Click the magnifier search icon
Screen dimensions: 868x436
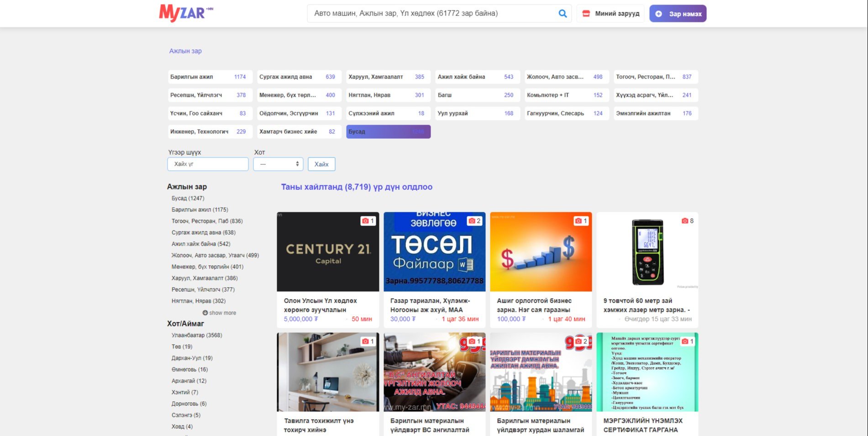point(563,14)
